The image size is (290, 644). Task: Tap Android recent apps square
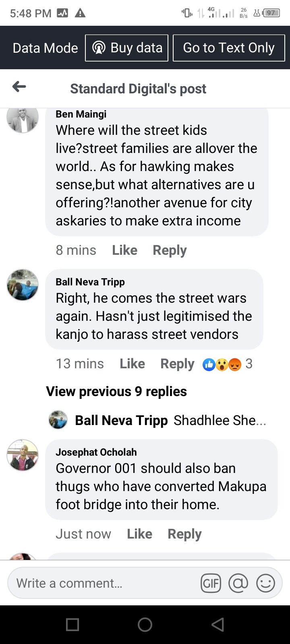(x=72, y=624)
